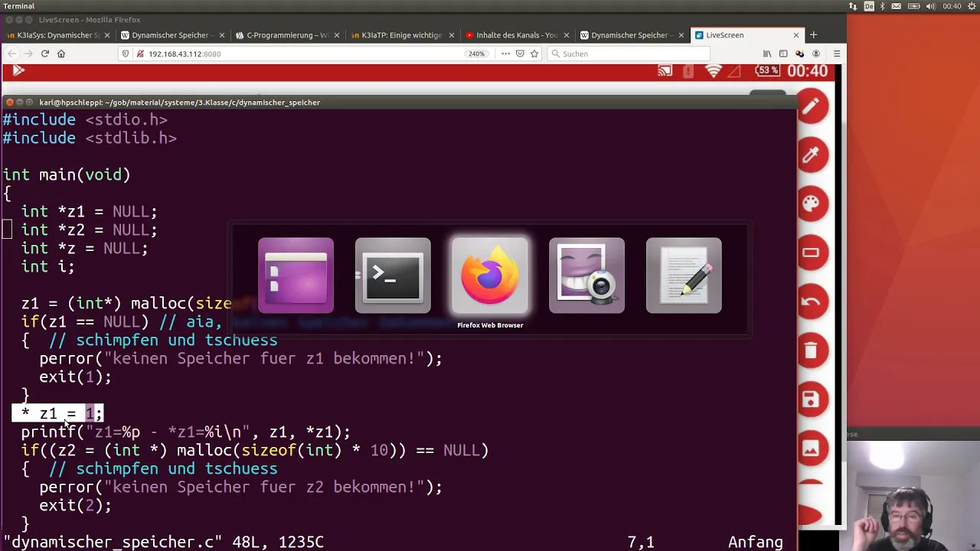
Task: Click the tracking protection shield icon
Action: tap(125, 54)
